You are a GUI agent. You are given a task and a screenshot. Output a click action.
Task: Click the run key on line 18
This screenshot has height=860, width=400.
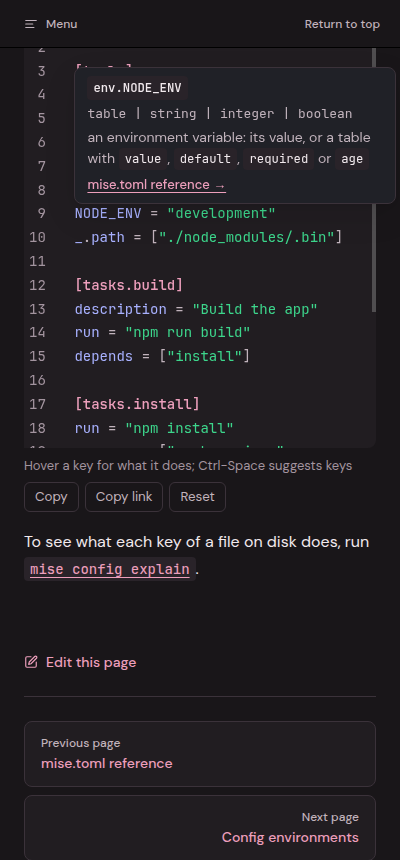click(87, 428)
